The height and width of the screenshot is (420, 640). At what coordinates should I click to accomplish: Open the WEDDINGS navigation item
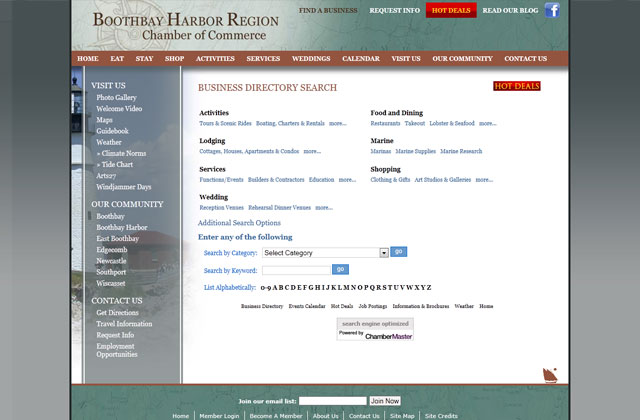311,58
